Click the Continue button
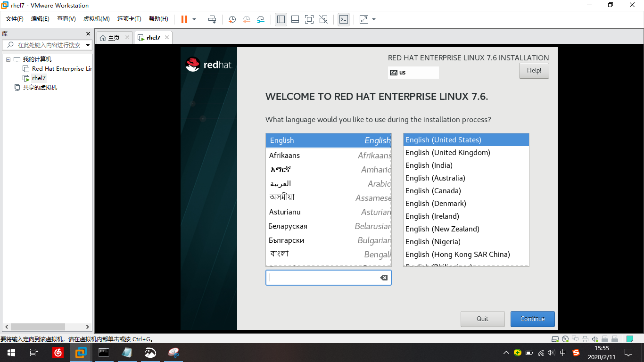Screen dimensions: 644x362 pyautogui.click(x=533, y=319)
